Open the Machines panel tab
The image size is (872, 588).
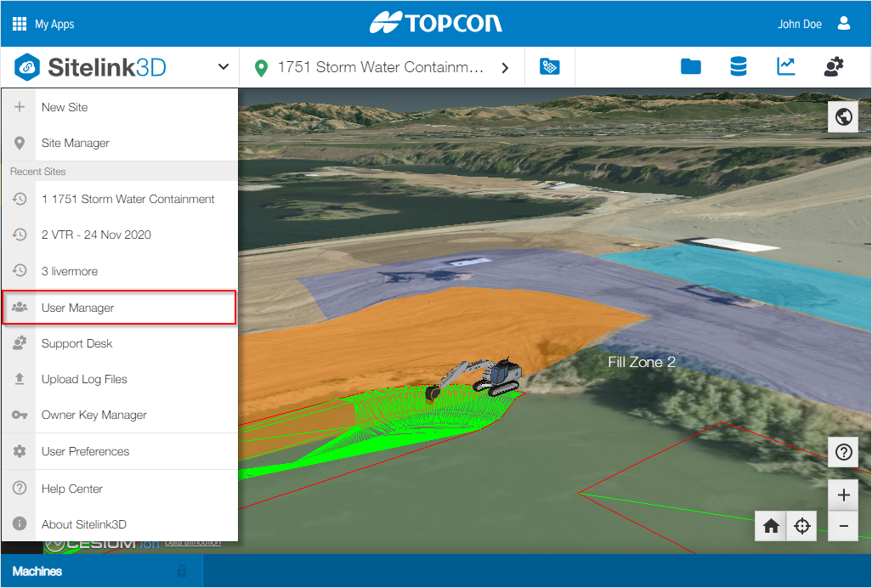(x=102, y=571)
